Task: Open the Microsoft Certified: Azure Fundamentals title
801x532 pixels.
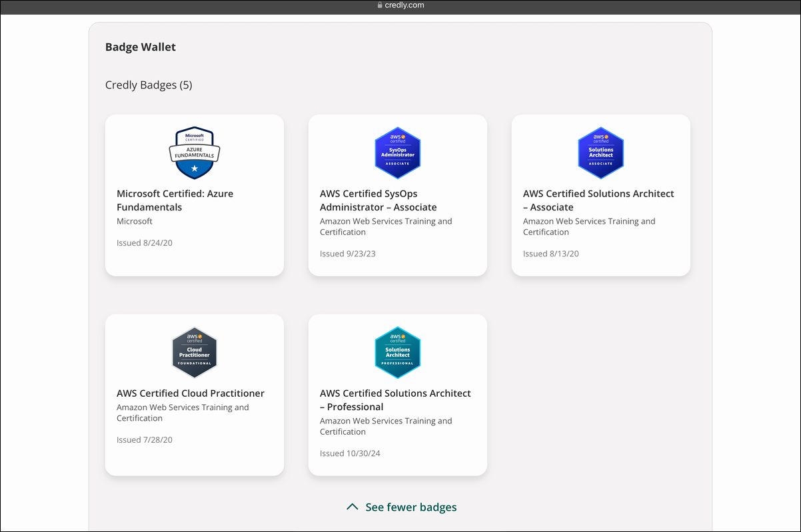Action: [x=175, y=200]
